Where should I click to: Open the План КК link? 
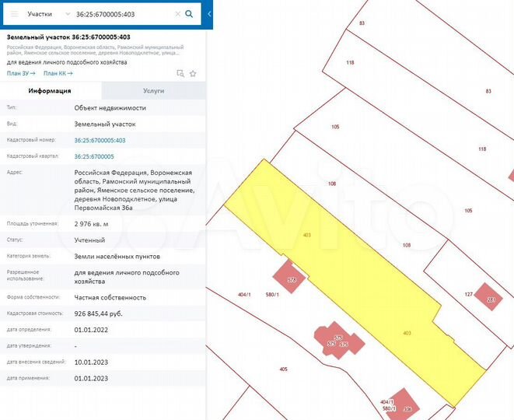pos(58,73)
